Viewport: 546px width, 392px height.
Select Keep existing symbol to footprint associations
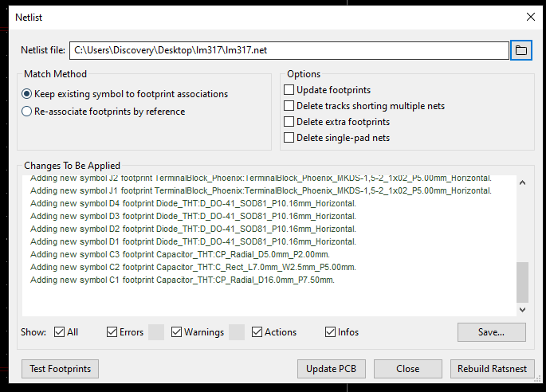point(27,94)
